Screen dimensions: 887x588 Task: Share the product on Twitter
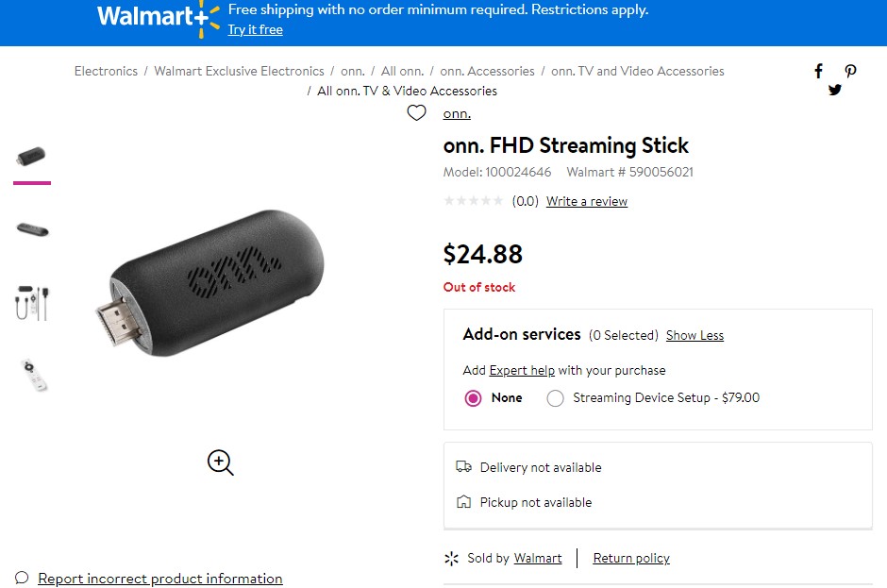point(835,90)
